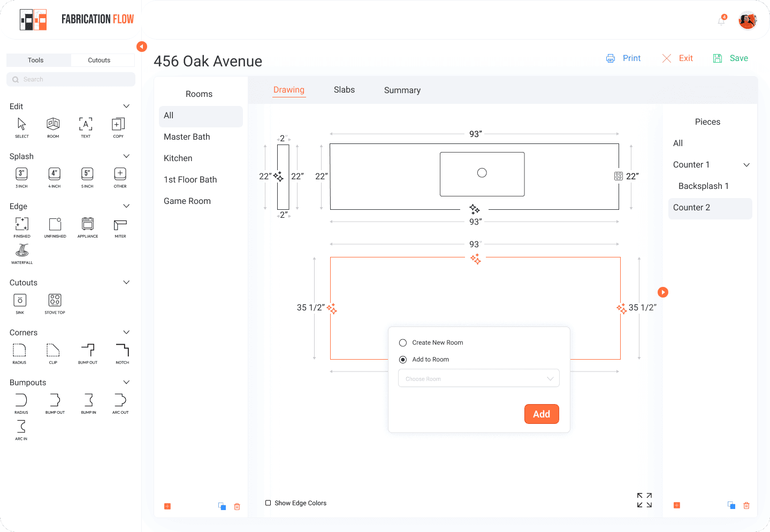
Task: Print the drawing
Action: pos(623,58)
